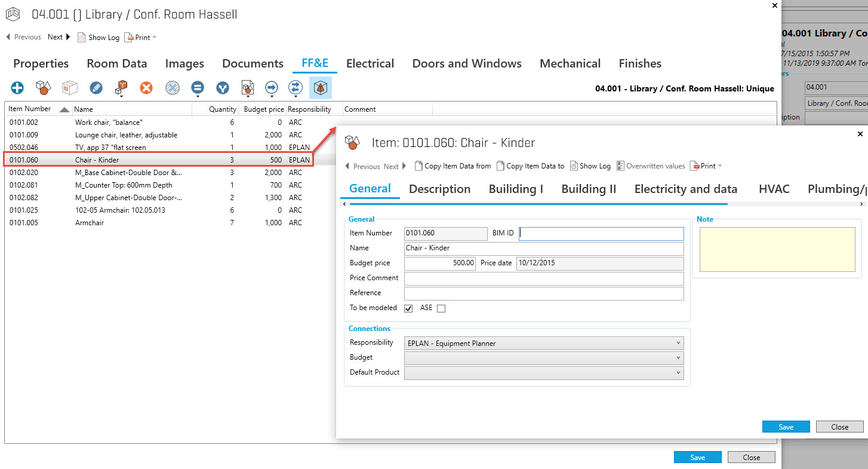Toggle the To be modeled checkbox
Viewport: 868px width, 469px height.
(x=408, y=308)
